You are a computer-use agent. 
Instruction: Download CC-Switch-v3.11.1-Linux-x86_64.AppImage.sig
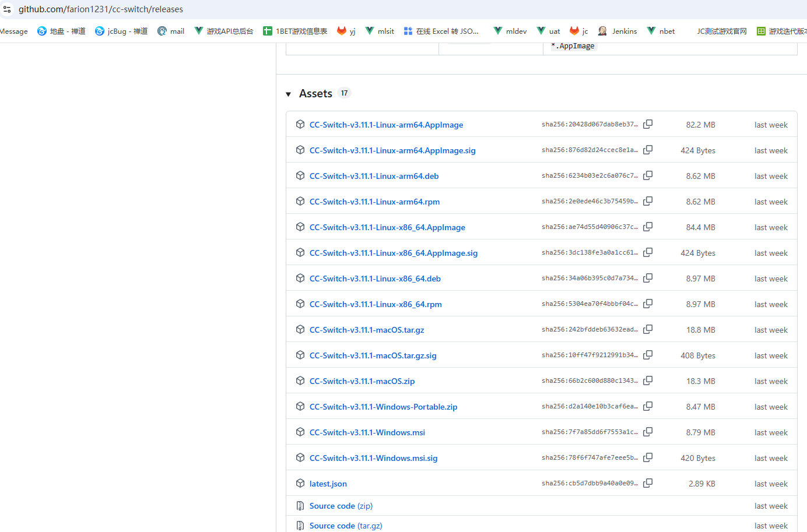pos(394,253)
